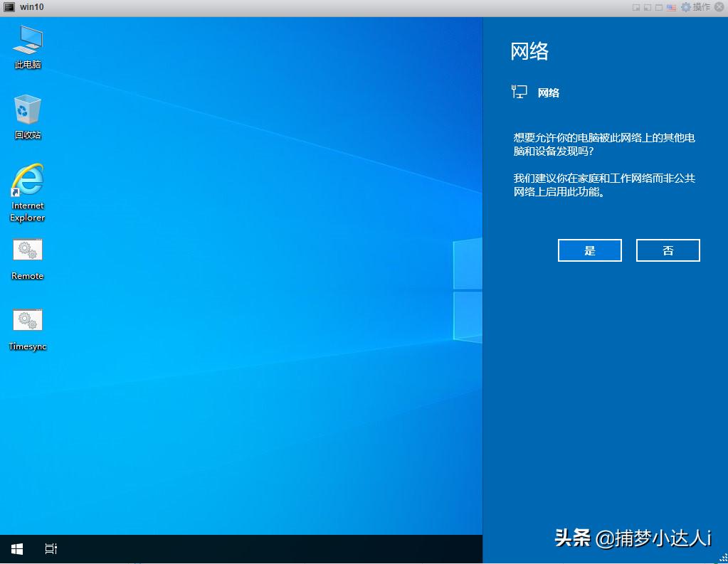Click the monitor icon beside the win10 title

click(x=9, y=7)
